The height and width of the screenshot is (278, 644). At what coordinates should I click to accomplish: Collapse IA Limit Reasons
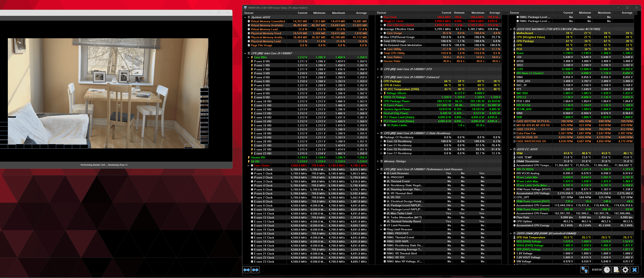coord(381,173)
